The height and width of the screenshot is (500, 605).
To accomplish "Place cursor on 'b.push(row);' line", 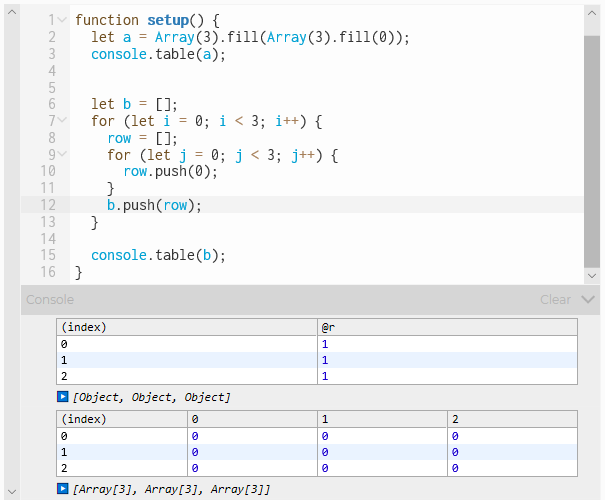I will click(154, 205).
